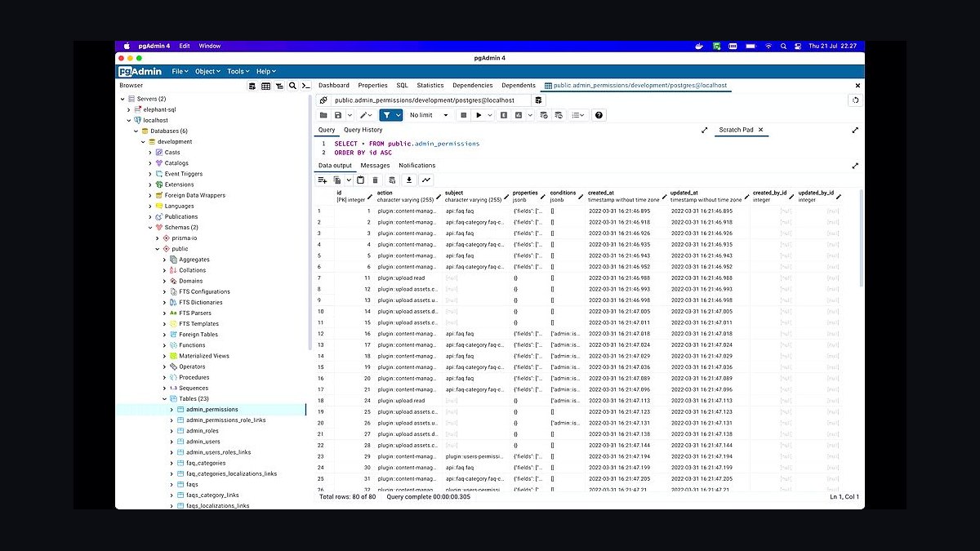Switch to the Dashboard tab
980x551 pixels.
tap(334, 86)
